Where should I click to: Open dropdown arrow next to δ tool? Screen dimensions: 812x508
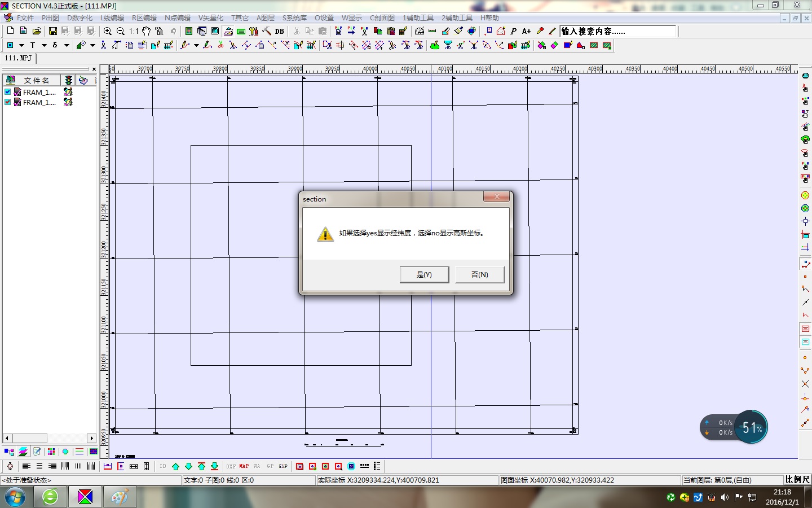(67, 45)
